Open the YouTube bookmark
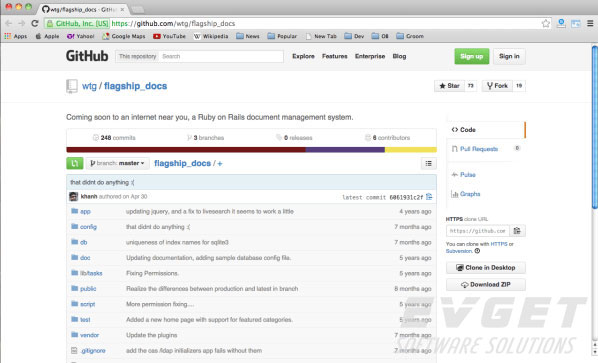The width and height of the screenshot is (598, 363). tap(169, 36)
